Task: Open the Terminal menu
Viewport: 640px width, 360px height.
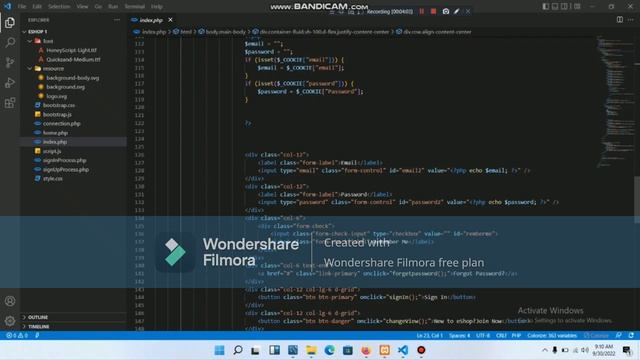Action: tap(135, 7)
